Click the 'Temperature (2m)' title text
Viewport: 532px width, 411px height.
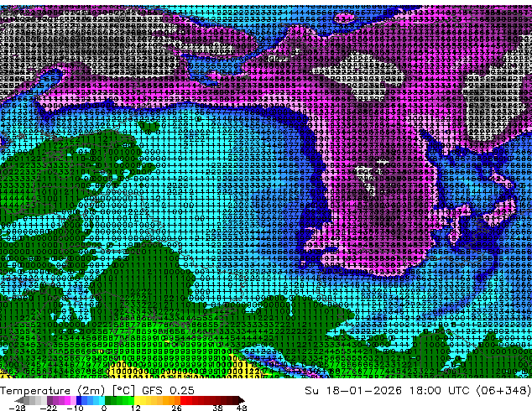pyautogui.click(x=53, y=391)
